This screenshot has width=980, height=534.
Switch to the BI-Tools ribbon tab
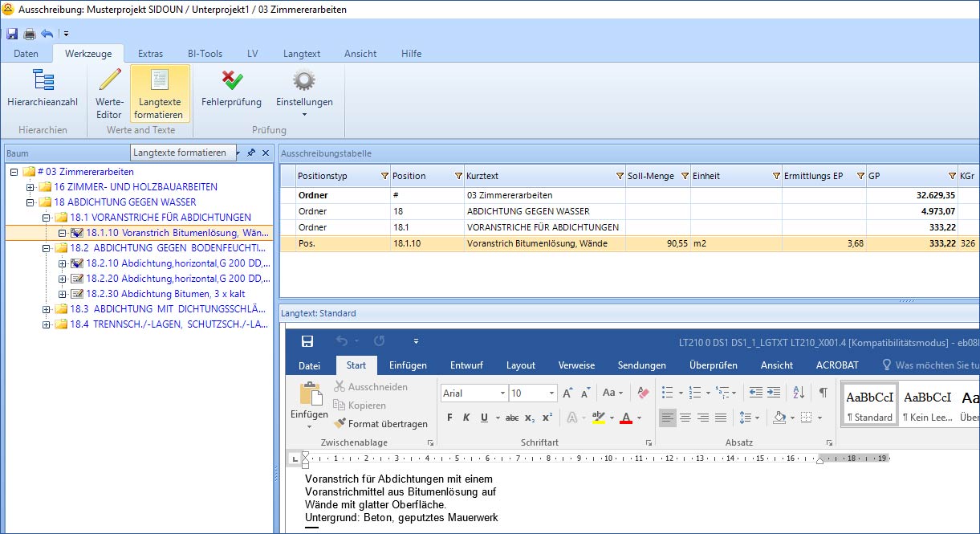pos(205,54)
